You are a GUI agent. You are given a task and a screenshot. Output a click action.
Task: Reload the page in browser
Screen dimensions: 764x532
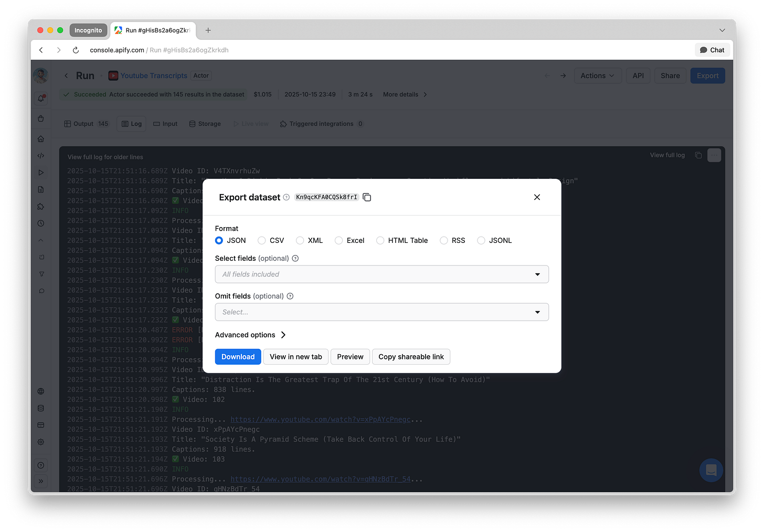point(76,50)
